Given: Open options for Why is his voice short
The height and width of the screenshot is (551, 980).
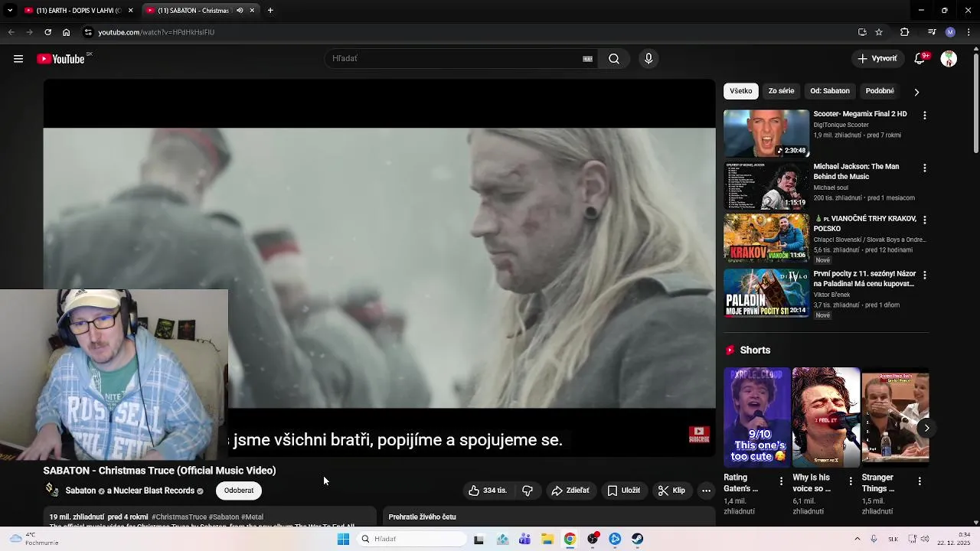Looking at the screenshot, I should [x=850, y=481].
